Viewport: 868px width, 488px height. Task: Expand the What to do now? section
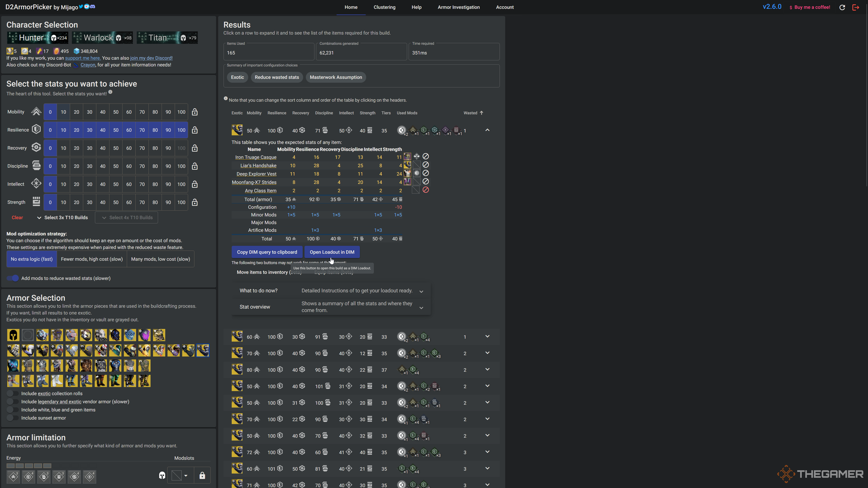(331, 291)
